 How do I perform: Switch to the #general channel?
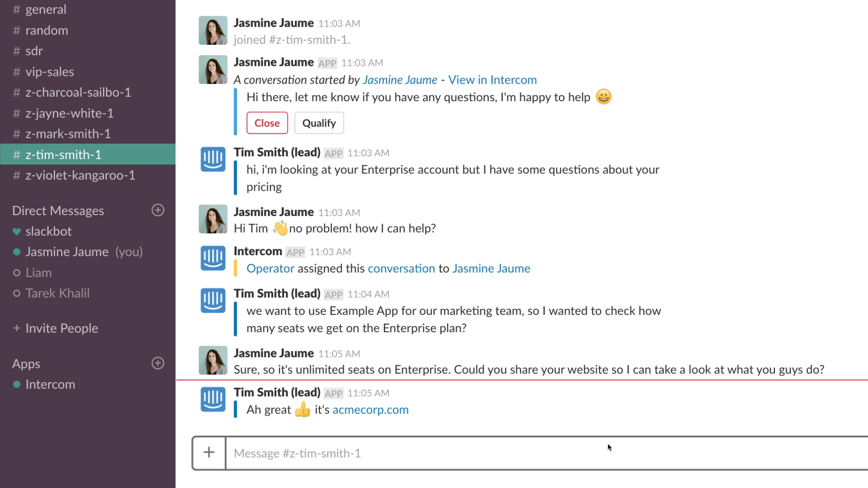[x=46, y=9]
